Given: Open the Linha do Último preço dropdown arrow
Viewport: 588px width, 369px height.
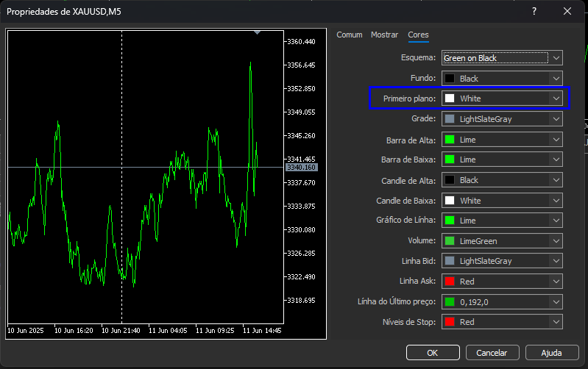Looking at the screenshot, I should point(556,302).
